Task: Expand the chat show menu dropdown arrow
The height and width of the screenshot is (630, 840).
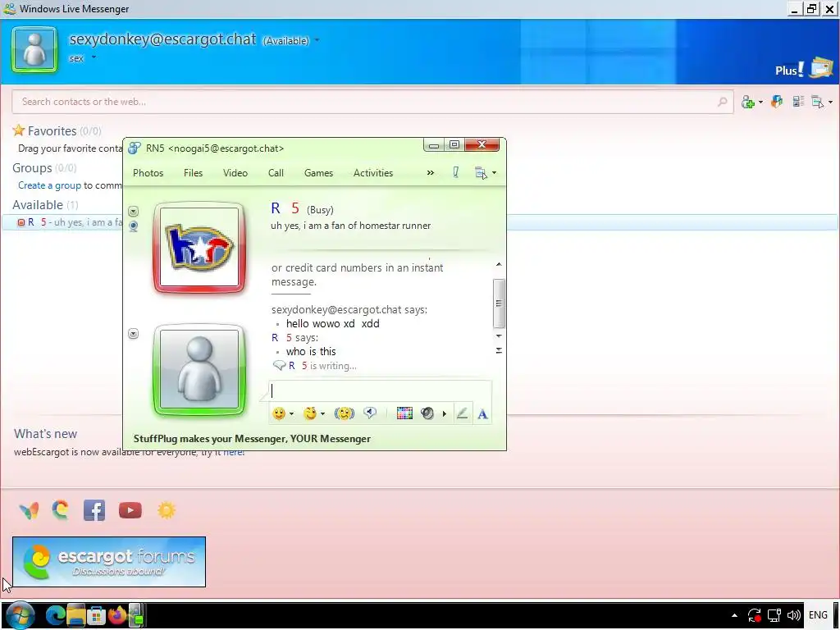Action: (x=494, y=172)
